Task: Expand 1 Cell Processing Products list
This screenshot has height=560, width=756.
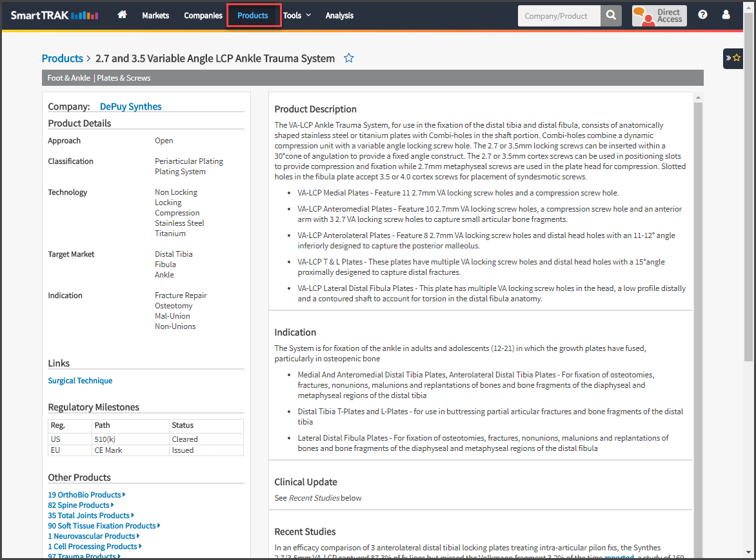Action: [x=95, y=546]
